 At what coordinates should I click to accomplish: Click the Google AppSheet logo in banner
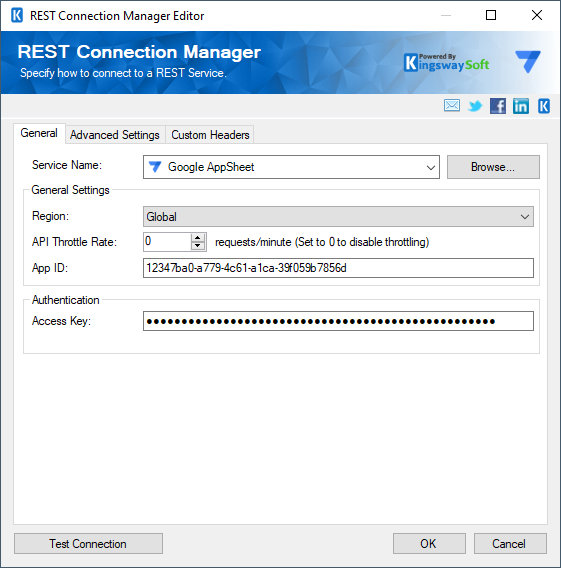point(528,61)
